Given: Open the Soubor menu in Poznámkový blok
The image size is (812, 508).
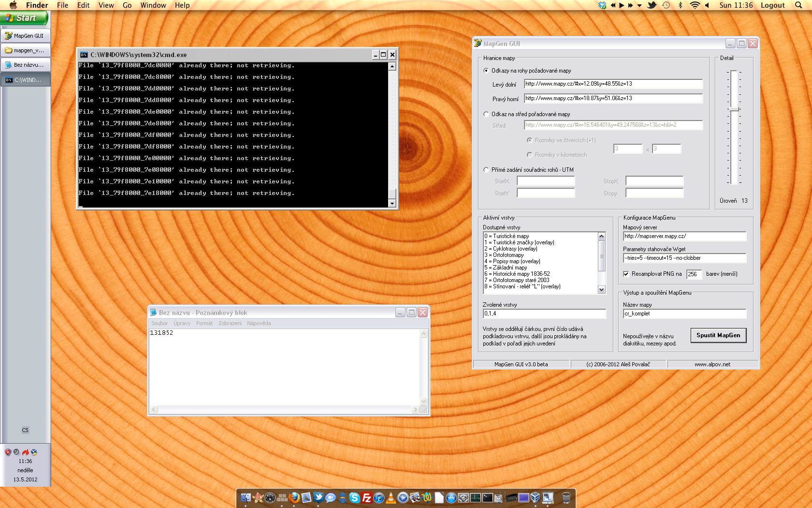Looking at the screenshot, I should [x=159, y=323].
